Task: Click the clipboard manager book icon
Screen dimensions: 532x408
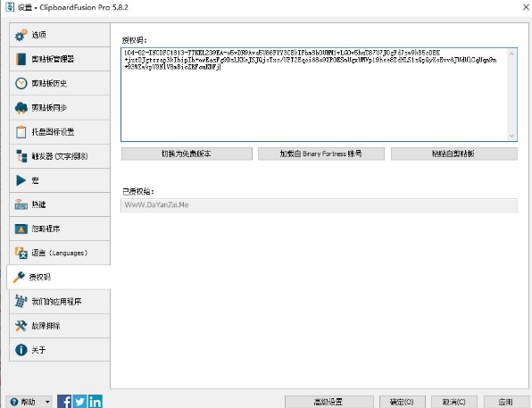Action: (21, 59)
